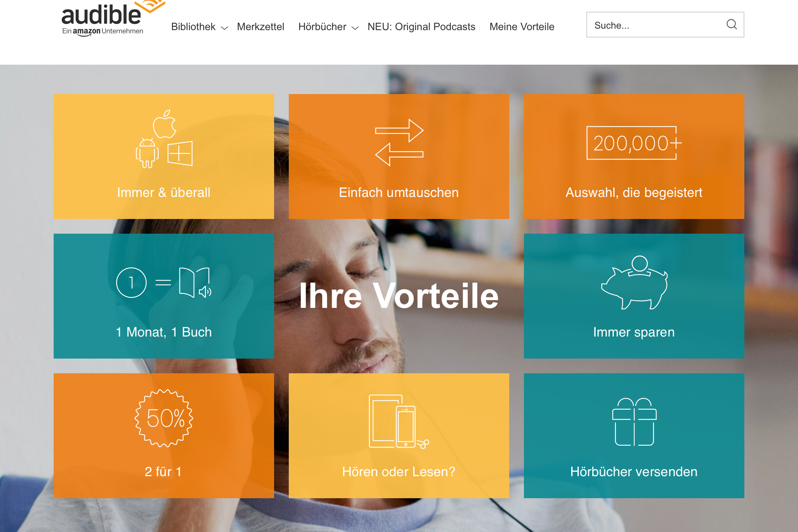Go to Meine Vorteile page
Viewport: 798px width, 532px height.
(x=522, y=26)
